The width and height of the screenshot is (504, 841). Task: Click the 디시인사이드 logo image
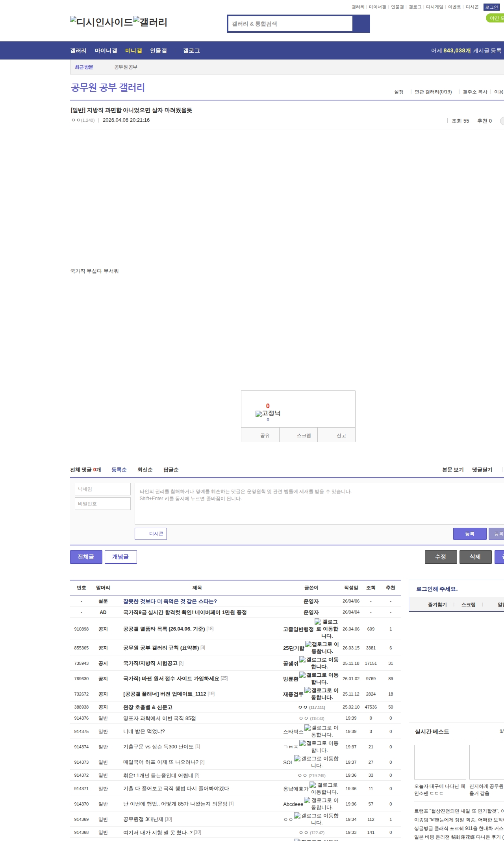coord(101,22)
